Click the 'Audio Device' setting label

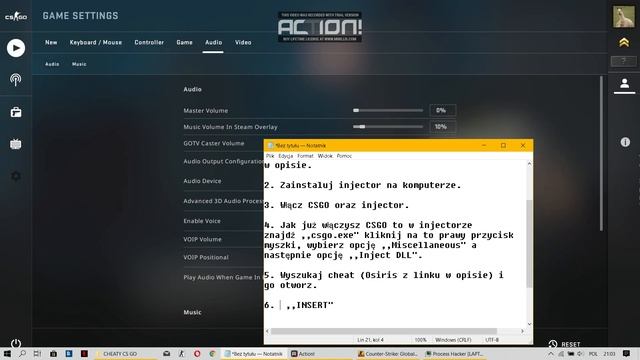pos(202,181)
